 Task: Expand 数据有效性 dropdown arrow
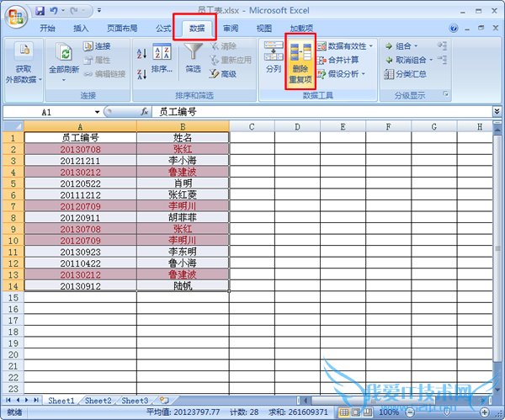point(371,46)
